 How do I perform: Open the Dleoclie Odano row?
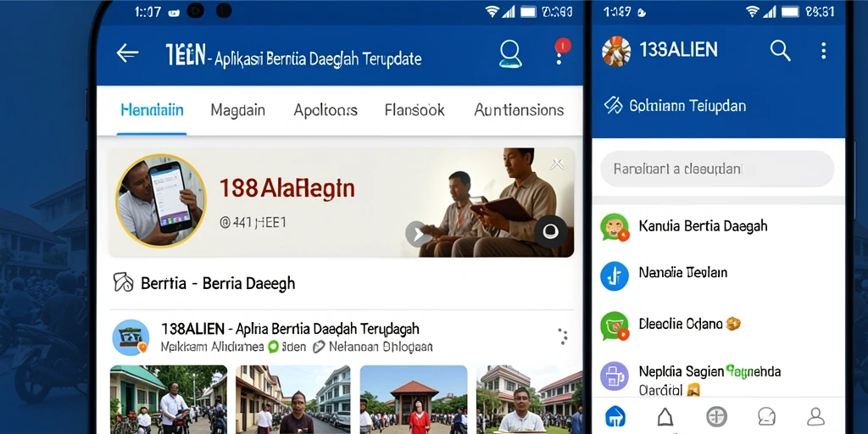point(718,326)
